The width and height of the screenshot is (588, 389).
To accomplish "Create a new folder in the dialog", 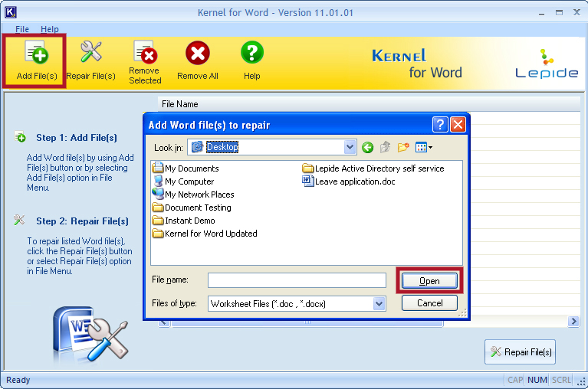I will (403, 147).
